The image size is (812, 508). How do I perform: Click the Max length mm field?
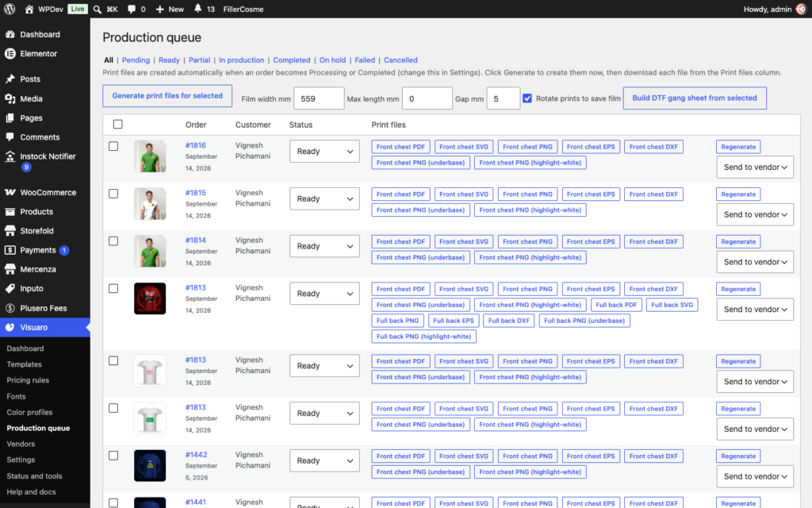point(427,98)
